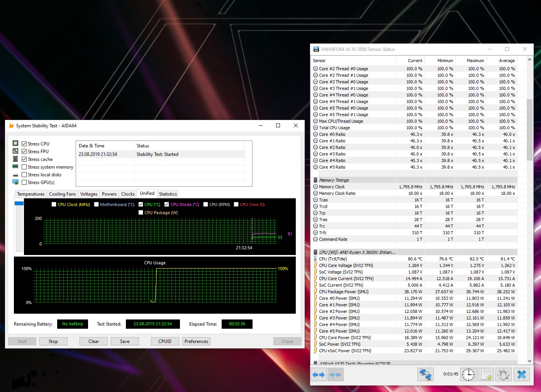Uncheck the Stress CPU checkbox
Screen dimensions: 541x392
(24, 144)
